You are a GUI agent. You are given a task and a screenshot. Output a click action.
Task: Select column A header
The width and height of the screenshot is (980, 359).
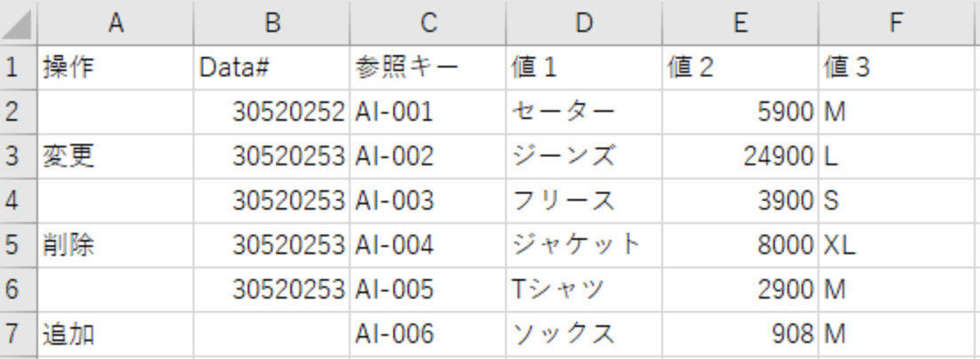(x=115, y=24)
